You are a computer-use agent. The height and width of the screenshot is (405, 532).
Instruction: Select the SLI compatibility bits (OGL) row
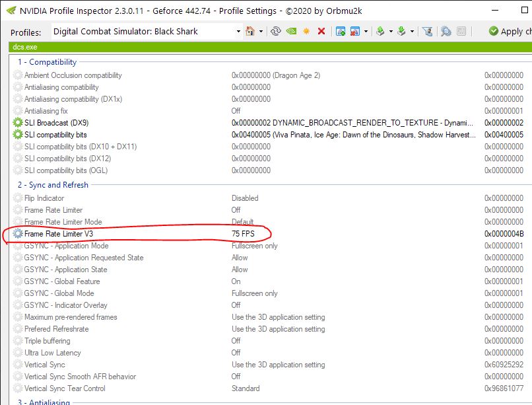tap(270, 170)
